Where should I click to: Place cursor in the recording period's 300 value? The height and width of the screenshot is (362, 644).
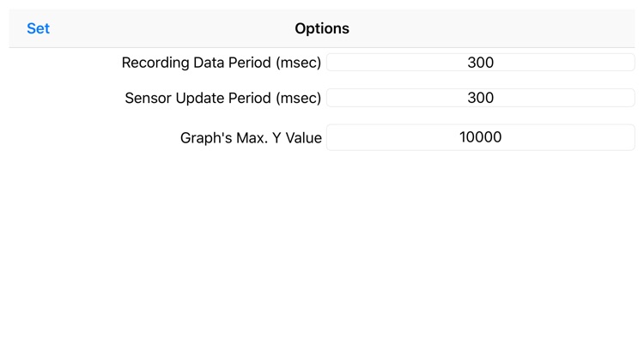click(480, 63)
